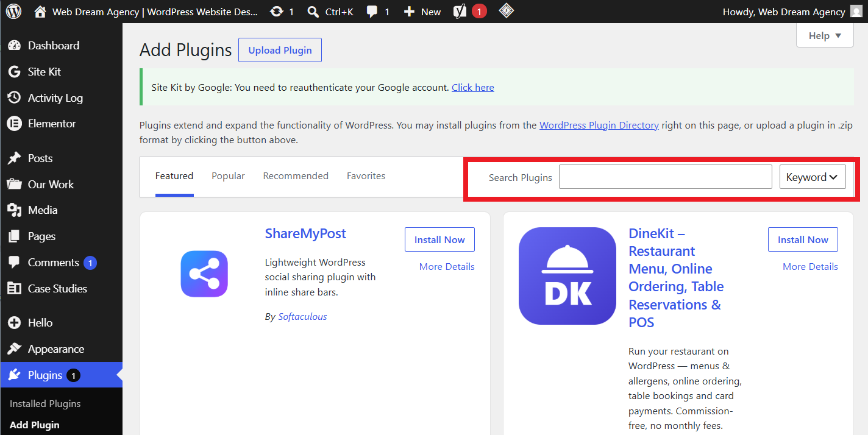Viewport: 868px width, 435px height.
Task: Switch to the Favorites tab
Action: coord(366,176)
